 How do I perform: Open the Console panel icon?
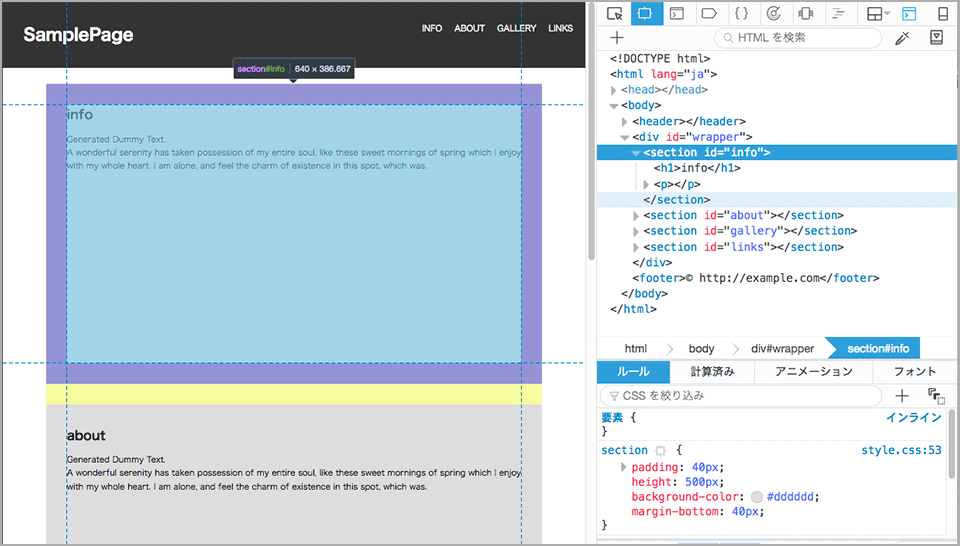[677, 13]
